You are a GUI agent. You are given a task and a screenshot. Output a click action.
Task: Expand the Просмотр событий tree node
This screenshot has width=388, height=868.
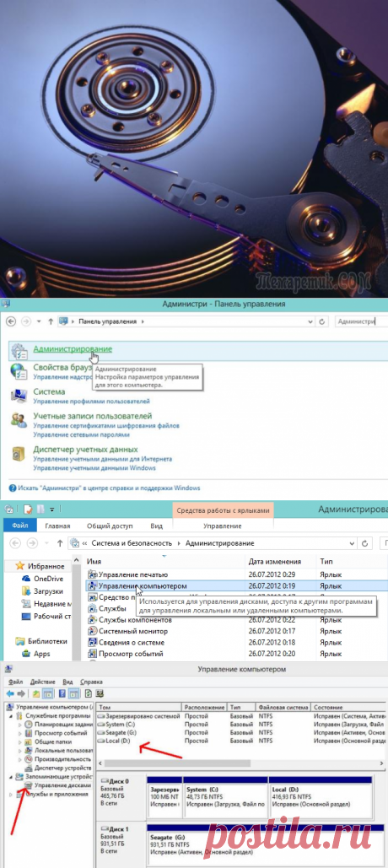pyautogui.click(x=20, y=732)
